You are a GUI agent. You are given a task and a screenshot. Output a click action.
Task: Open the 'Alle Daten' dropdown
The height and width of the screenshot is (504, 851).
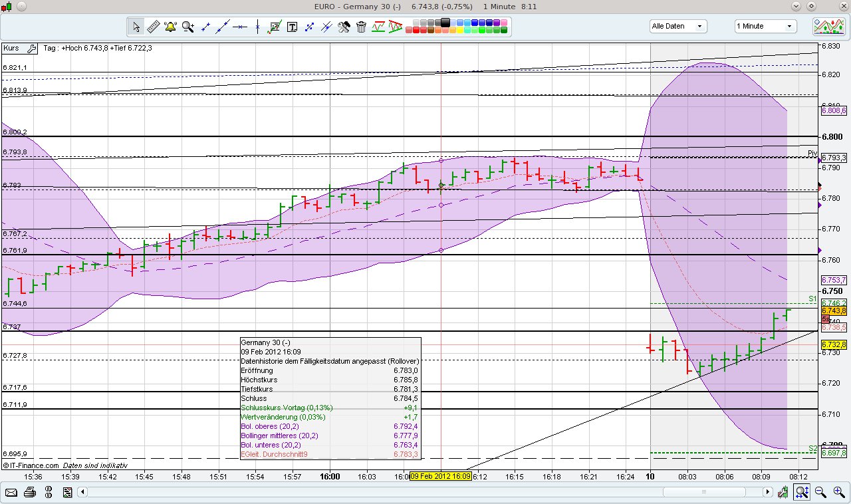click(677, 25)
